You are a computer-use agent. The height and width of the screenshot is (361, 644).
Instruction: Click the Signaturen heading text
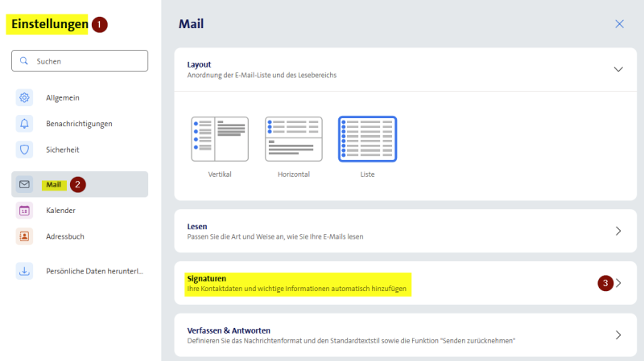pos(208,277)
